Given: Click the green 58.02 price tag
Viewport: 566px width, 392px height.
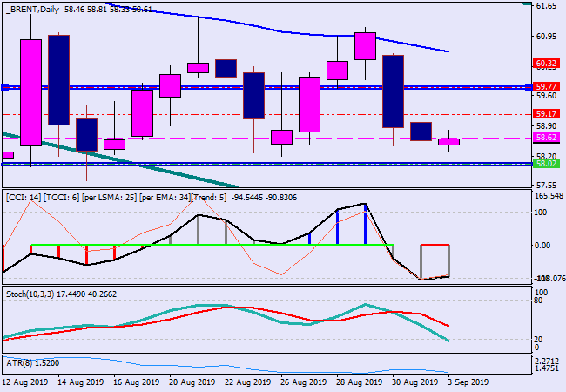Looking at the screenshot, I should 546,163.
